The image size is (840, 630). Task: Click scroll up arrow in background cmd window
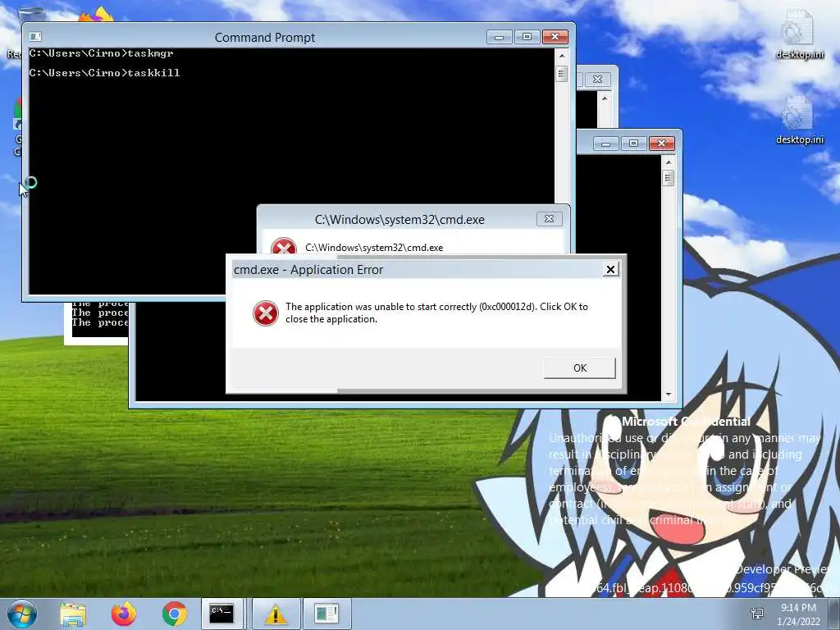click(x=668, y=162)
